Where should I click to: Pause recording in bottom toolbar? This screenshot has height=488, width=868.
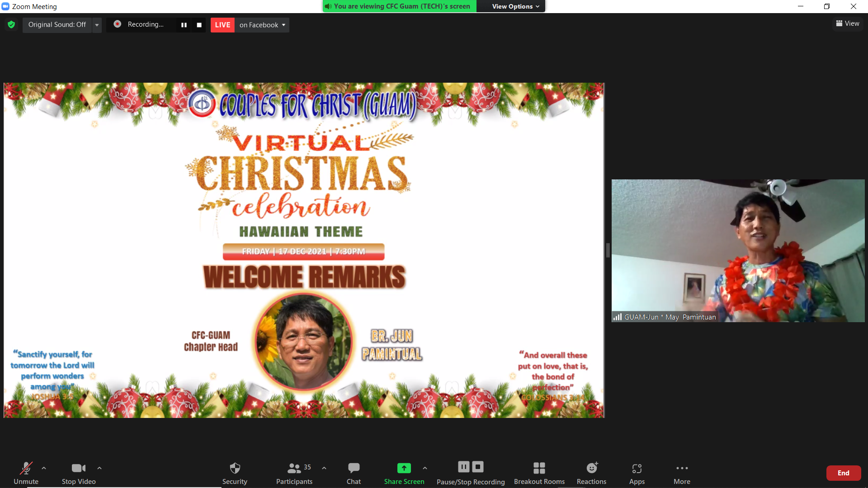click(x=464, y=467)
